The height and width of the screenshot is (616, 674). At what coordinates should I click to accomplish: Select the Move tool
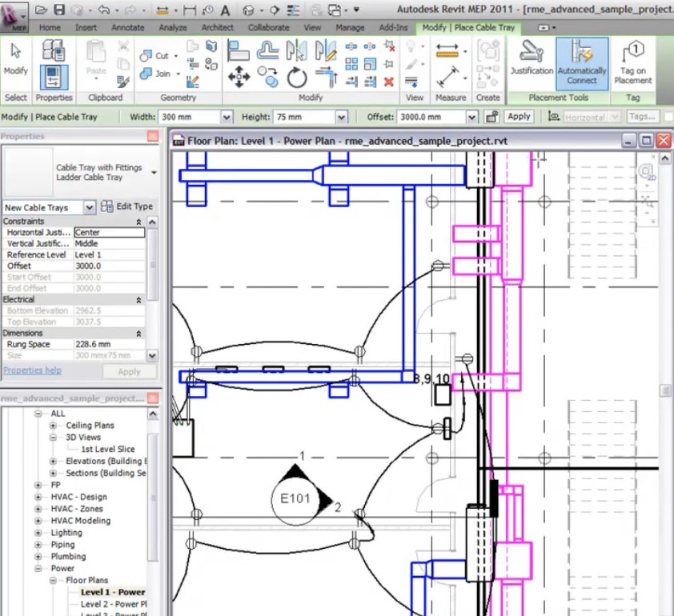point(239,78)
